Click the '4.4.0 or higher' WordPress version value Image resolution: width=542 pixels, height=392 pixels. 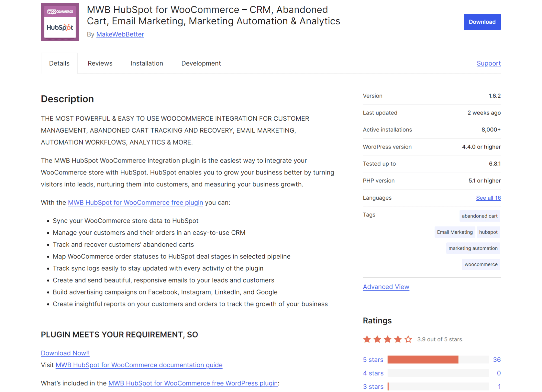481,147
